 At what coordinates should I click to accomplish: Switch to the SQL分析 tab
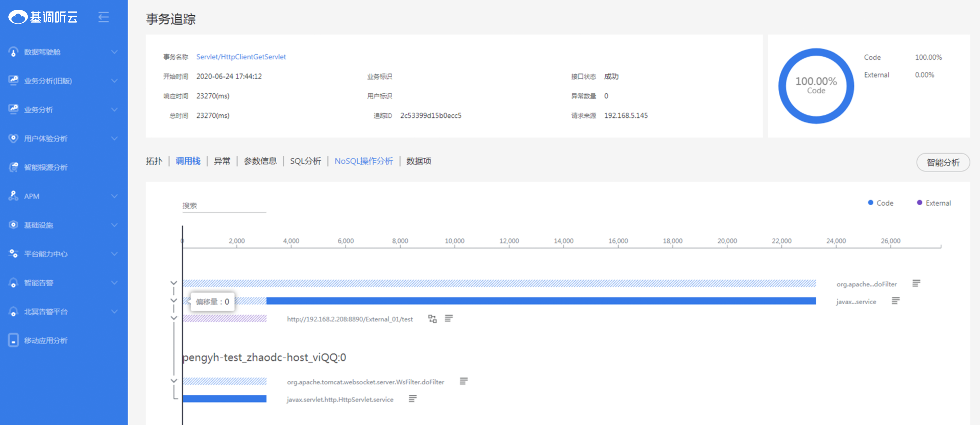305,161
